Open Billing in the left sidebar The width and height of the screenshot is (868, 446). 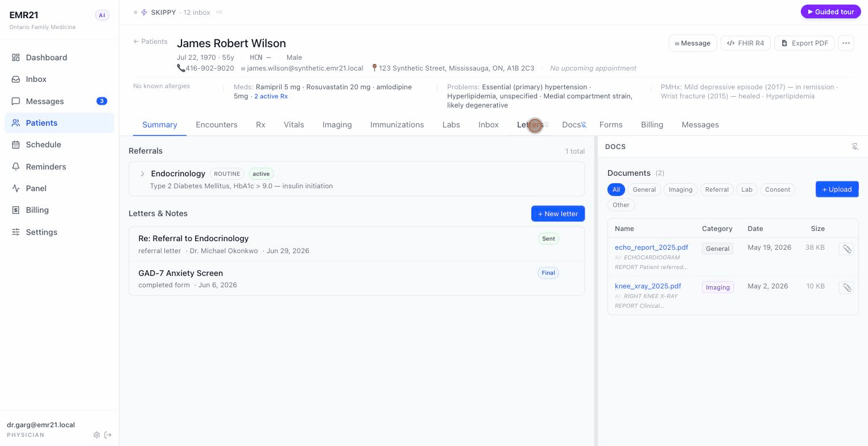pos(59,210)
